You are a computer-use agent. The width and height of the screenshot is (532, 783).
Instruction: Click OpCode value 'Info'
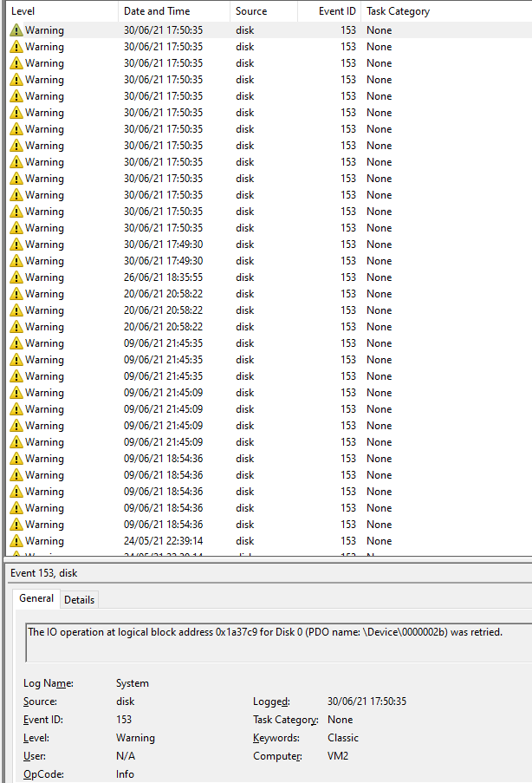click(125, 774)
